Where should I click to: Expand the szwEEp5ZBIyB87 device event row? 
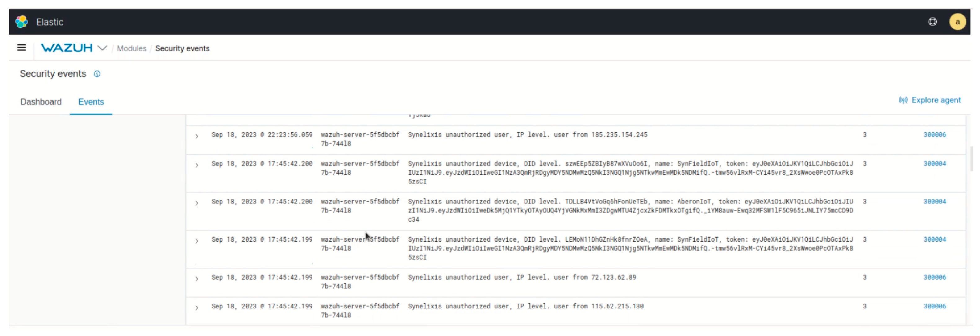pyautogui.click(x=197, y=165)
